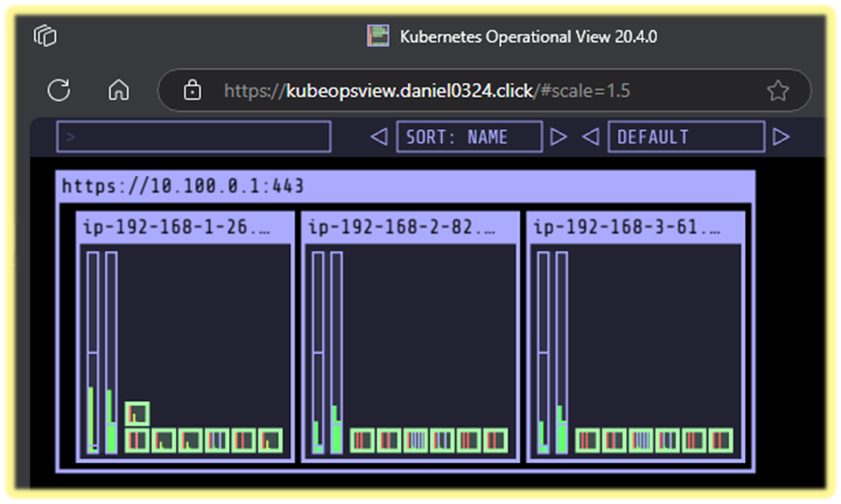Select fifth pod in node ip-192-168-3-61

[x=695, y=441]
